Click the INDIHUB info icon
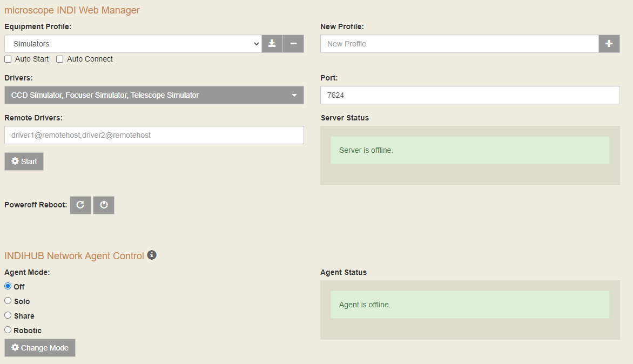Viewport: 633px width, 364px height. click(x=152, y=255)
